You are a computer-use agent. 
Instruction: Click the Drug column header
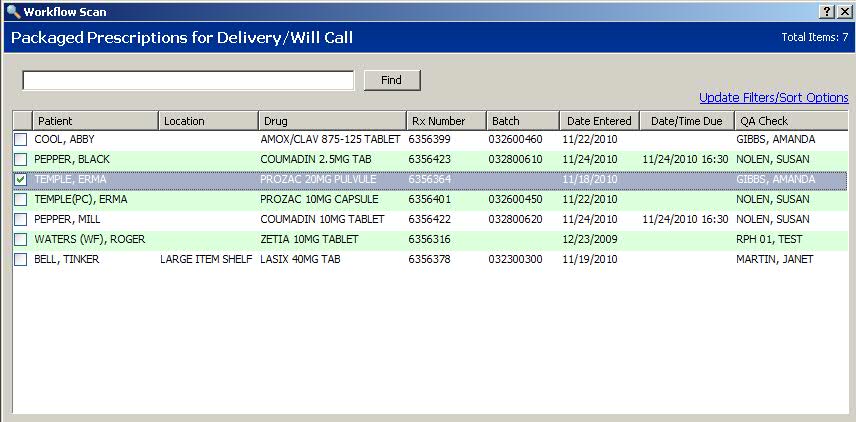coord(331,121)
